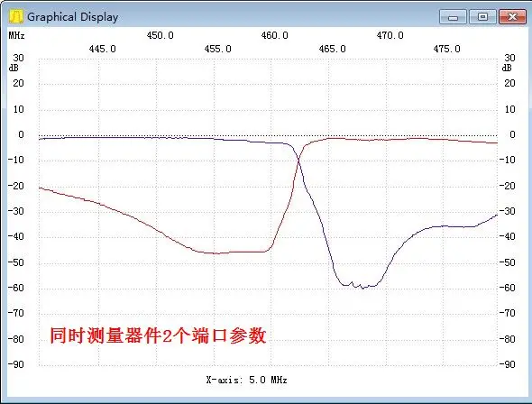
Task: Click the left axis -90 label
Action: point(16,364)
